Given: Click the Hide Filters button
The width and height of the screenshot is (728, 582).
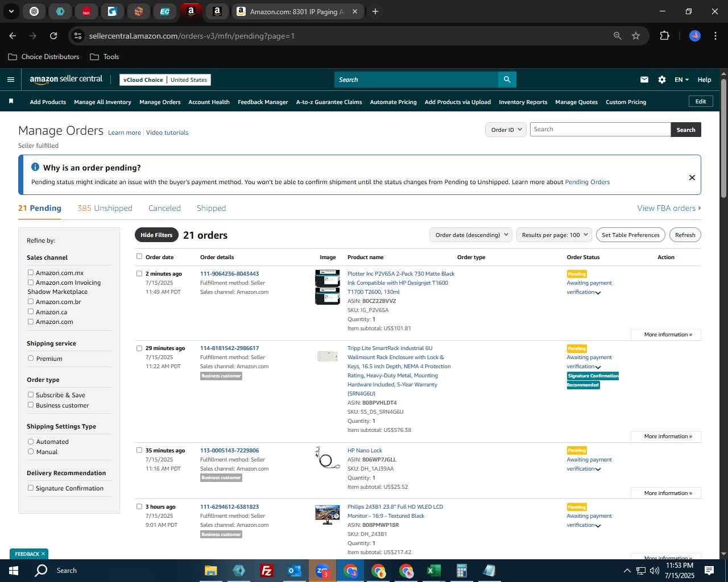Looking at the screenshot, I should (156, 235).
